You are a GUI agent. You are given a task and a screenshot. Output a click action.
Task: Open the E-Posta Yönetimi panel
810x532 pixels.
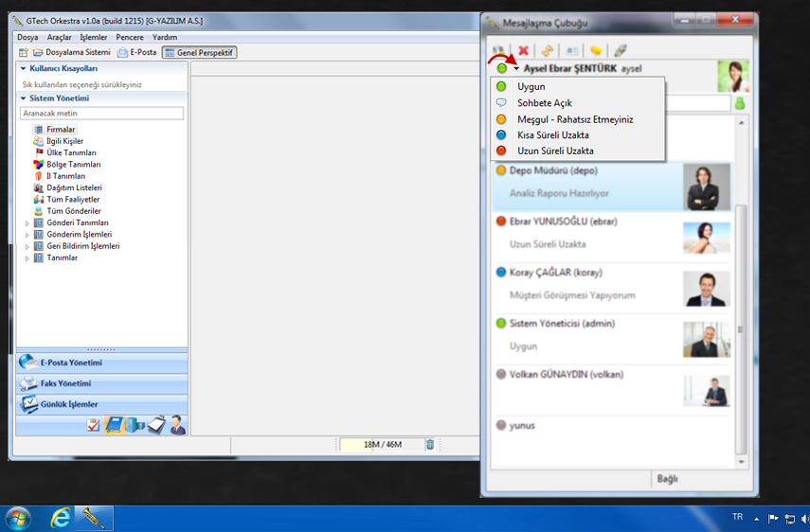pyautogui.click(x=71, y=363)
